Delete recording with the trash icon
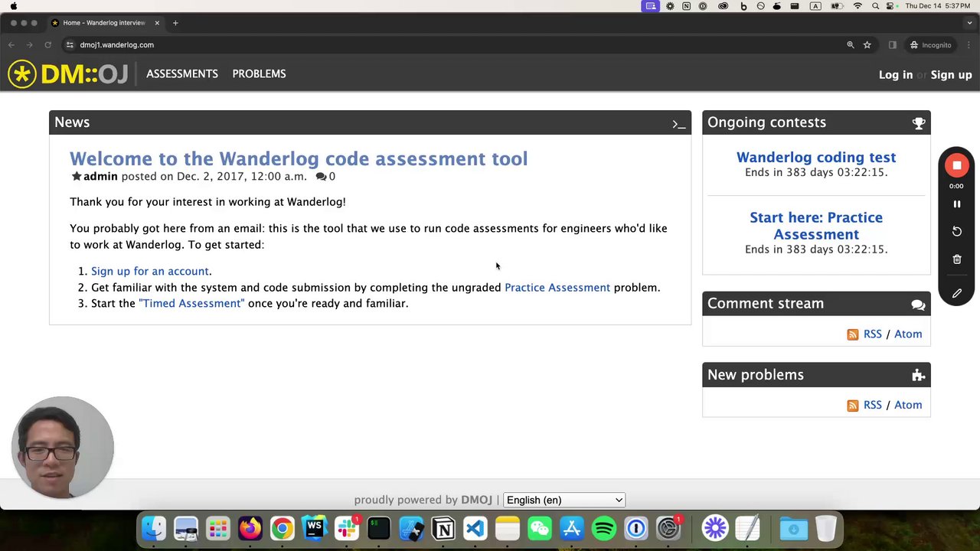Viewport: 980px width, 551px height. click(x=956, y=259)
